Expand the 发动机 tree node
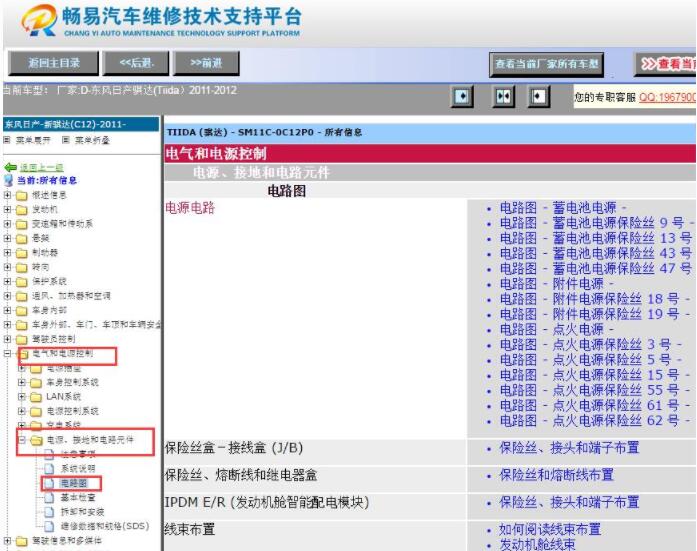The height and width of the screenshot is (551, 697). 7,209
